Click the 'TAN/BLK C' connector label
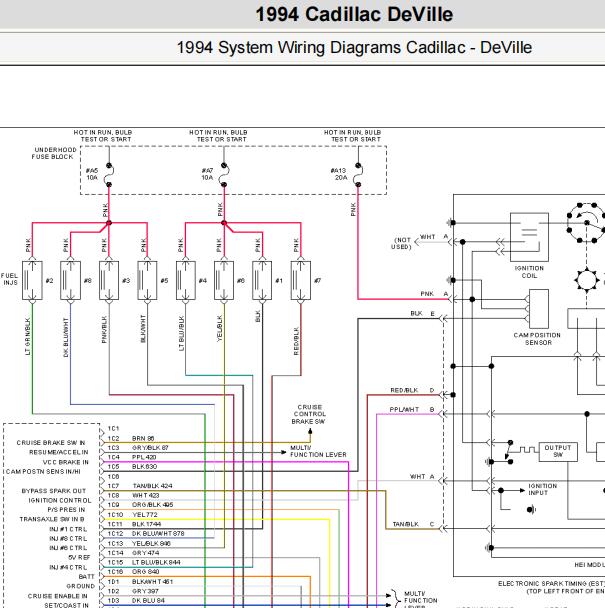 coord(413,524)
